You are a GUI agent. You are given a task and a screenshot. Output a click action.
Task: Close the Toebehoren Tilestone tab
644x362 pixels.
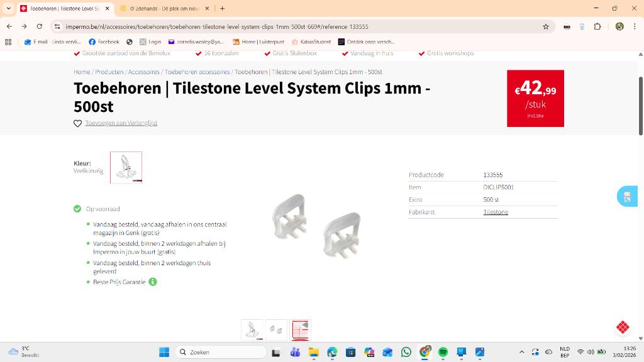[x=107, y=8]
